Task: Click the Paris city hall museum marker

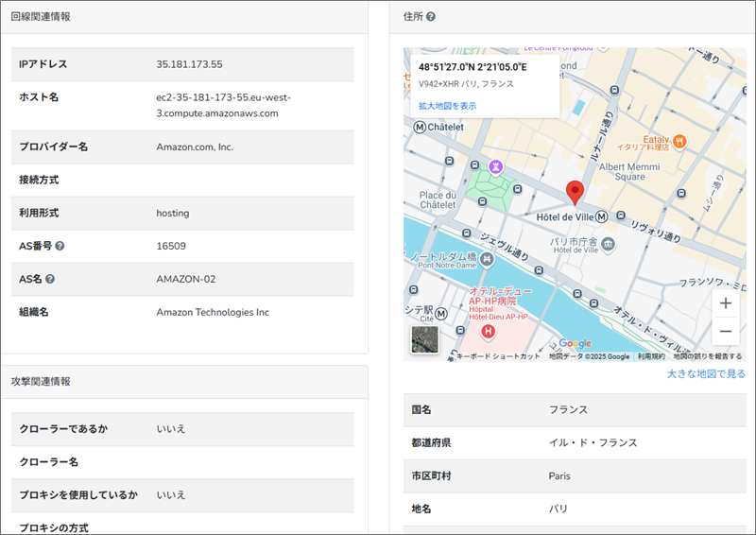Action: pyautogui.click(x=609, y=244)
